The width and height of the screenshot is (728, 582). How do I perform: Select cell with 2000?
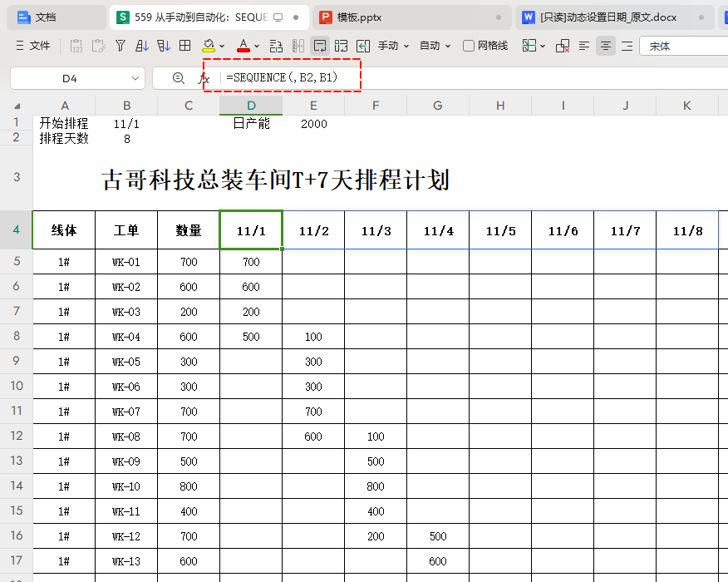[x=313, y=124]
